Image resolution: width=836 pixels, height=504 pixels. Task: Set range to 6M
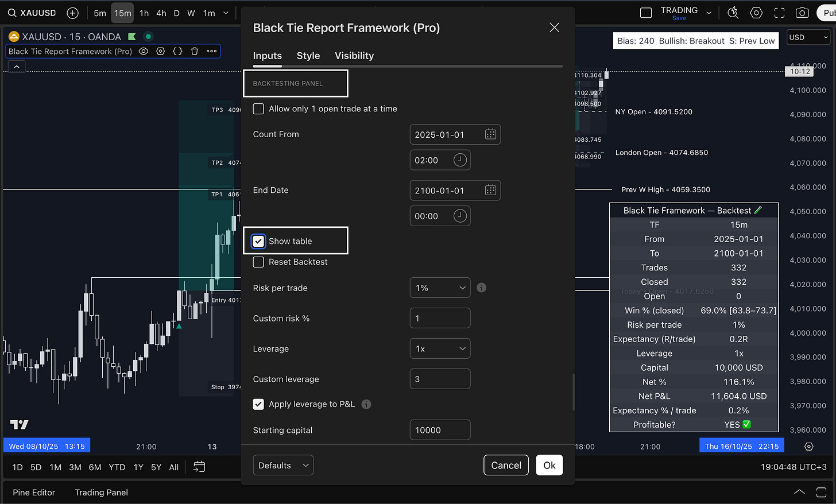(95, 467)
